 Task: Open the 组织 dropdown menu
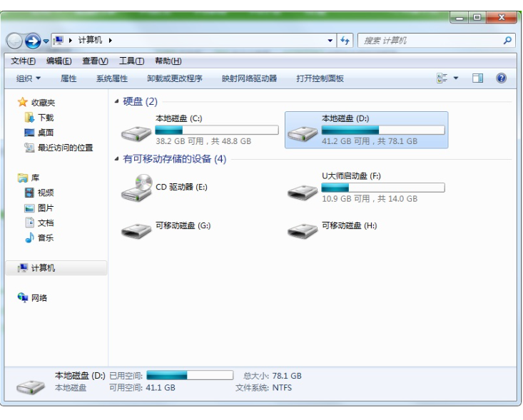point(29,78)
